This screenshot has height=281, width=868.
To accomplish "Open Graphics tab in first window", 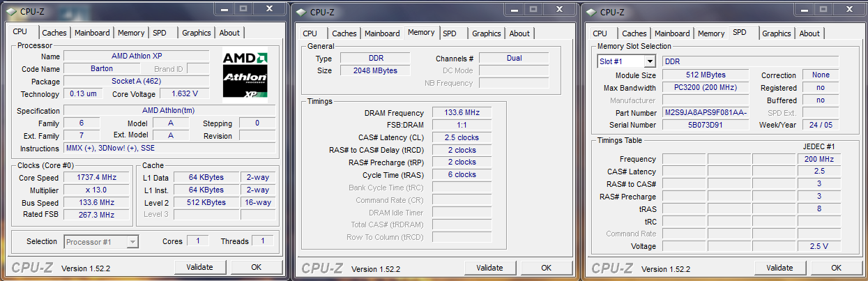I will [x=197, y=33].
